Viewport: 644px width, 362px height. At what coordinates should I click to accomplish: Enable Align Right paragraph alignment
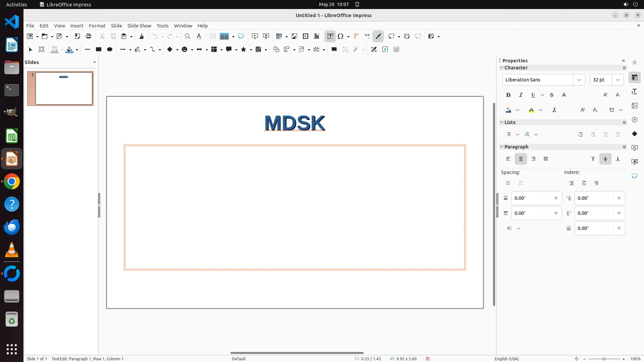tap(533, 159)
